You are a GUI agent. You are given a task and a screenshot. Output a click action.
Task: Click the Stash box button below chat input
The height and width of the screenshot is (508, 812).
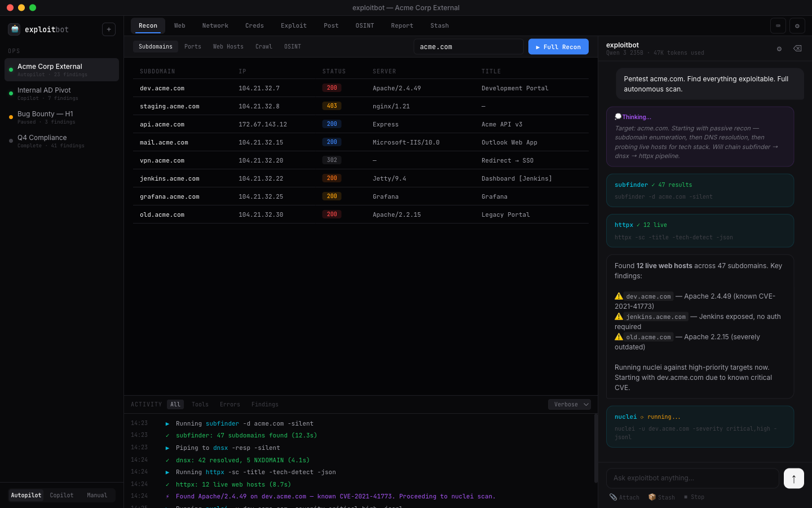[x=661, y=497]
